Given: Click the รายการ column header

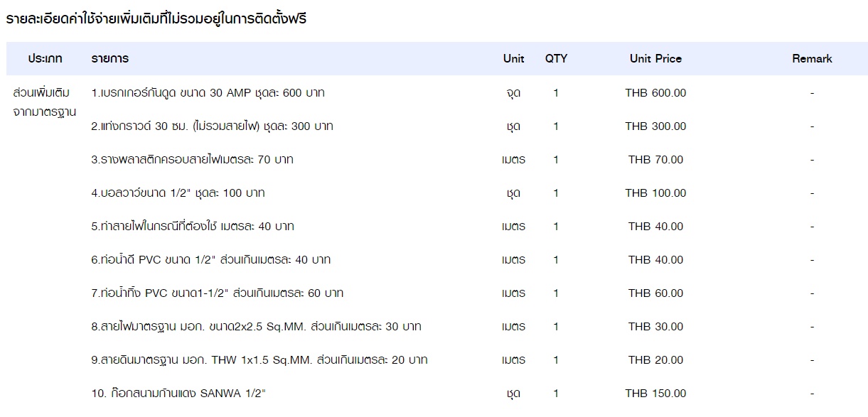Looking at the screenshot, I should pyautogui.click(x=110, y=59).
